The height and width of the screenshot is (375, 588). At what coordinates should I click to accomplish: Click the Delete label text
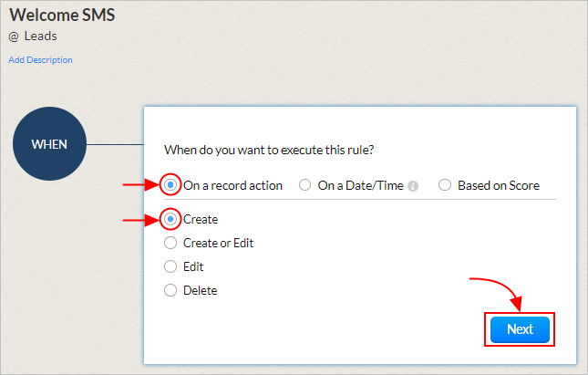click(201, 290)
